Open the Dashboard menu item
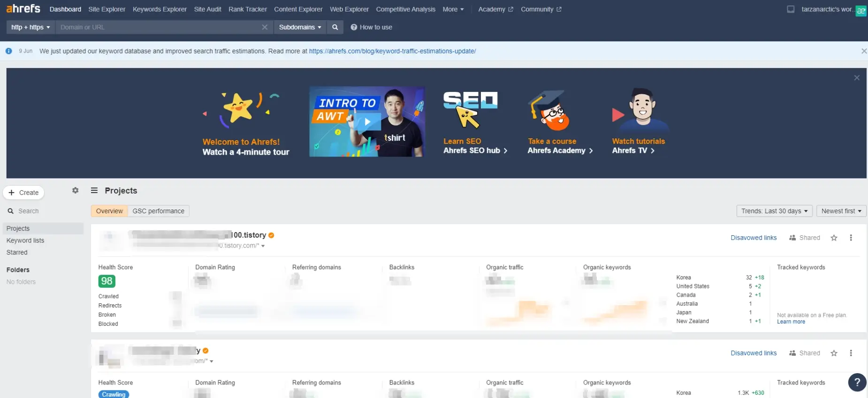This screenshot has width=868, height=398. coord(65,9)
